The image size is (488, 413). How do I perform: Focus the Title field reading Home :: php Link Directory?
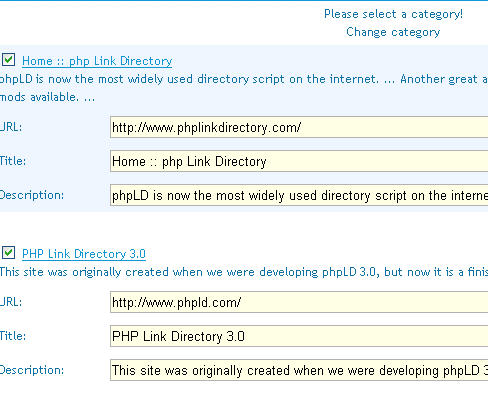[x=299, y=161]
